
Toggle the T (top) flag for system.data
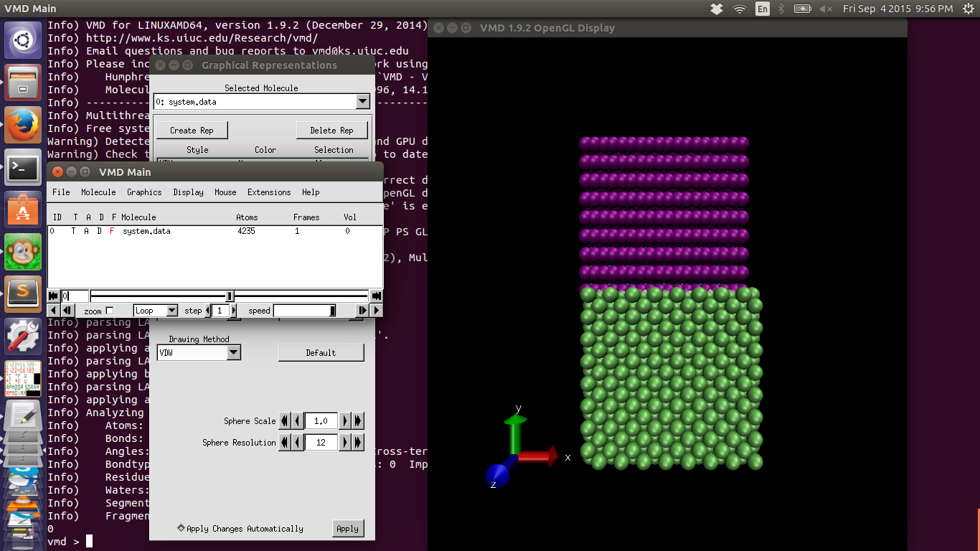[73, 231]
